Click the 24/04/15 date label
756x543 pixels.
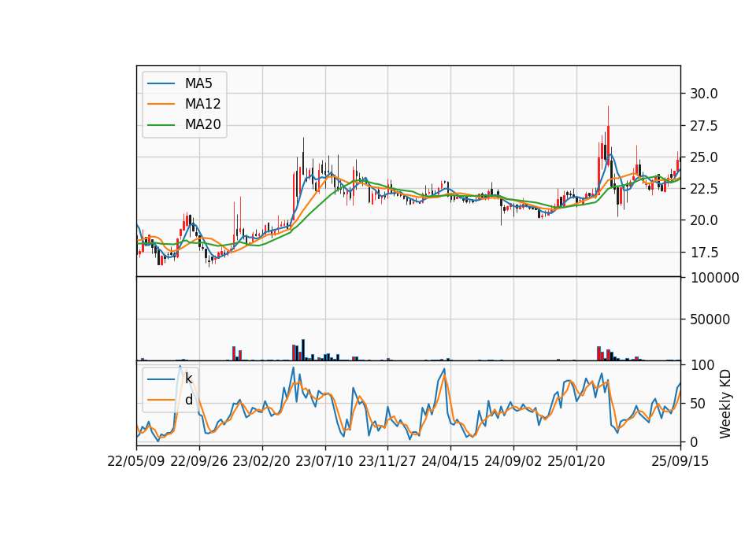(450, 462)
